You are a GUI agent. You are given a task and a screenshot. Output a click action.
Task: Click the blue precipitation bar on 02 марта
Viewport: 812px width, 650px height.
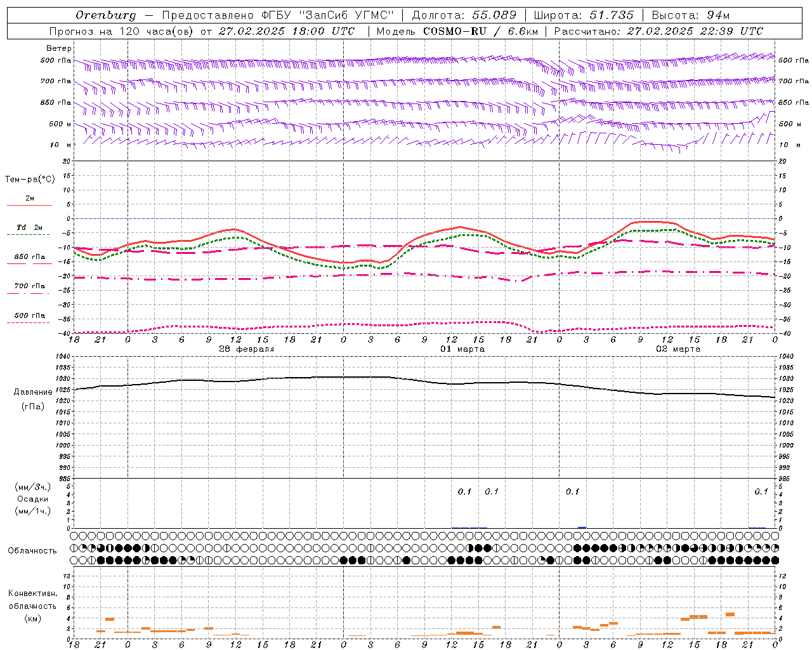582,527
